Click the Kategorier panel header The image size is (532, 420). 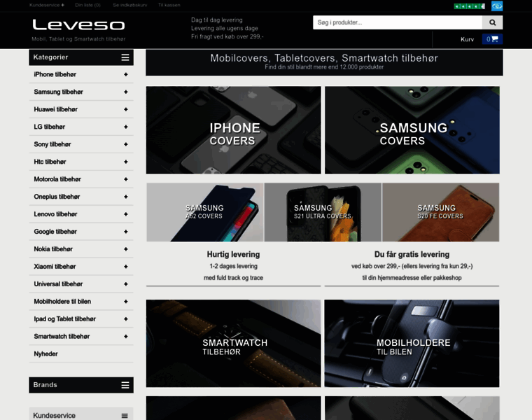[81, 57]
